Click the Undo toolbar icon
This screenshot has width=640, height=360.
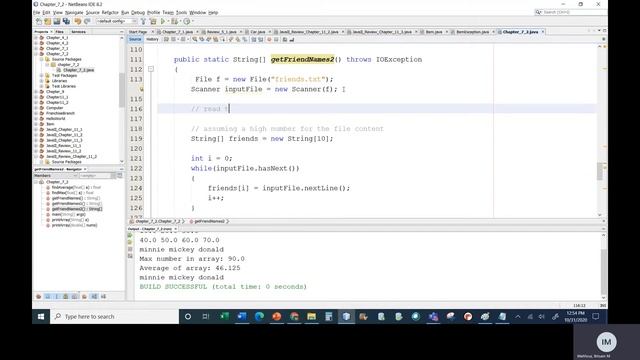coord(78,21)
